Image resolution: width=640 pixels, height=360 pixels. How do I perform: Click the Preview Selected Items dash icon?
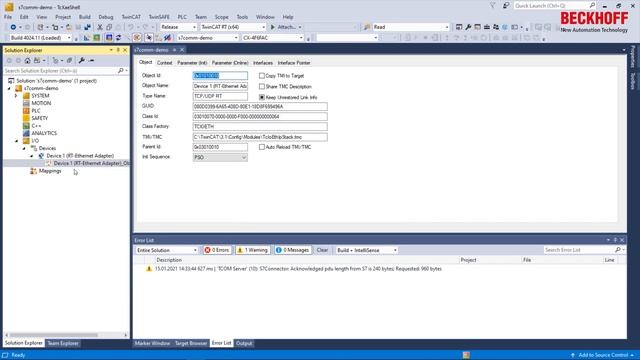pyautogui.click(x=92, y=60)
